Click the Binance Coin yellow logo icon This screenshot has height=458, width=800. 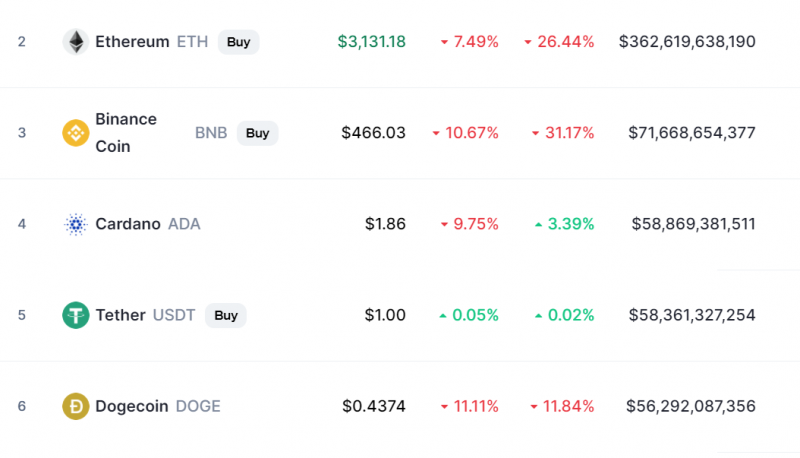coord(76,133)
